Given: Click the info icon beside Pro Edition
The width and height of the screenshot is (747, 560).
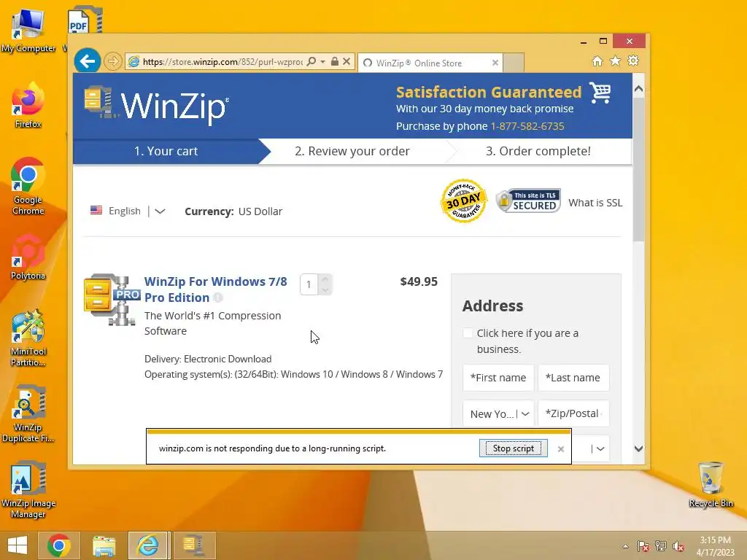Looking at the screenshot, I should (x=217, y=297).
